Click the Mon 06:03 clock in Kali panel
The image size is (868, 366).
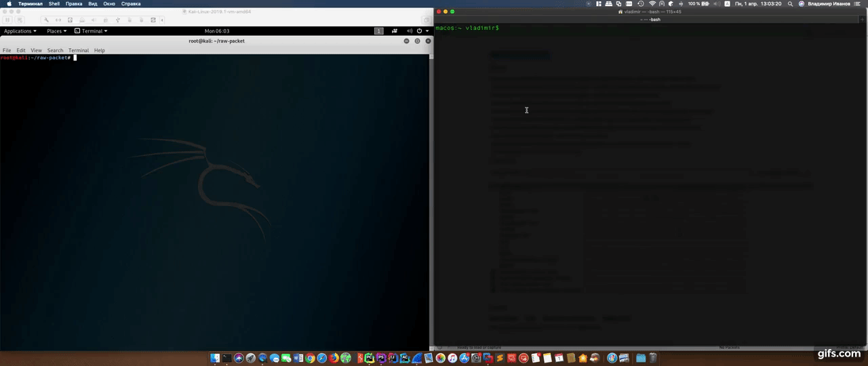pos(216,31)
